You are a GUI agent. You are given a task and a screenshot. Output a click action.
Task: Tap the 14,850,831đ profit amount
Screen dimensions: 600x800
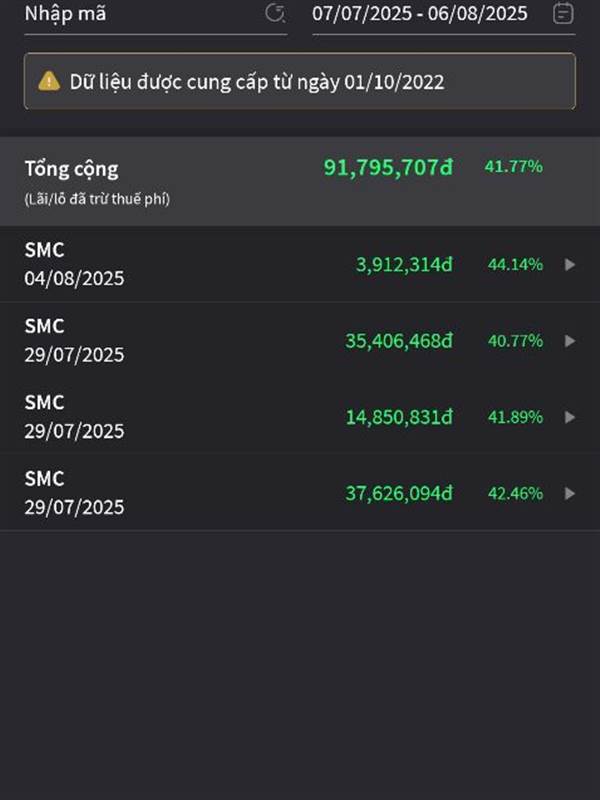click(x=399, y=417)
